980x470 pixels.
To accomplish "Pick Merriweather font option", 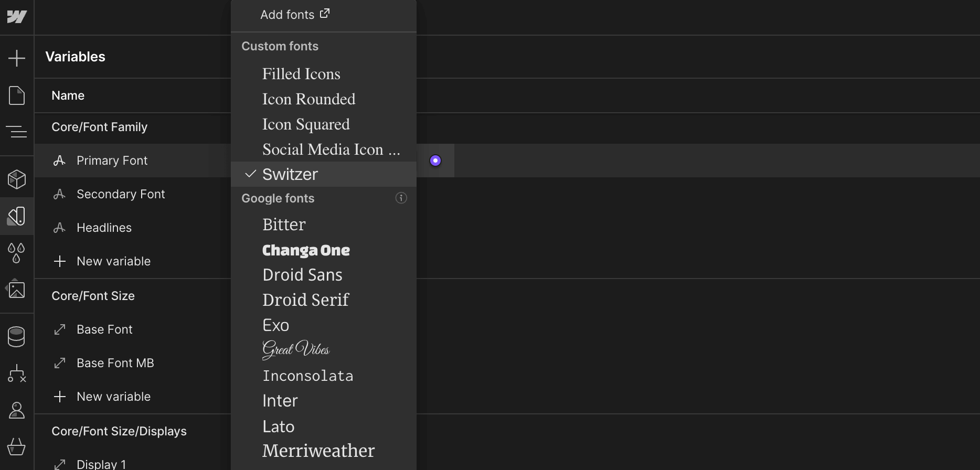I will [324, 451].
